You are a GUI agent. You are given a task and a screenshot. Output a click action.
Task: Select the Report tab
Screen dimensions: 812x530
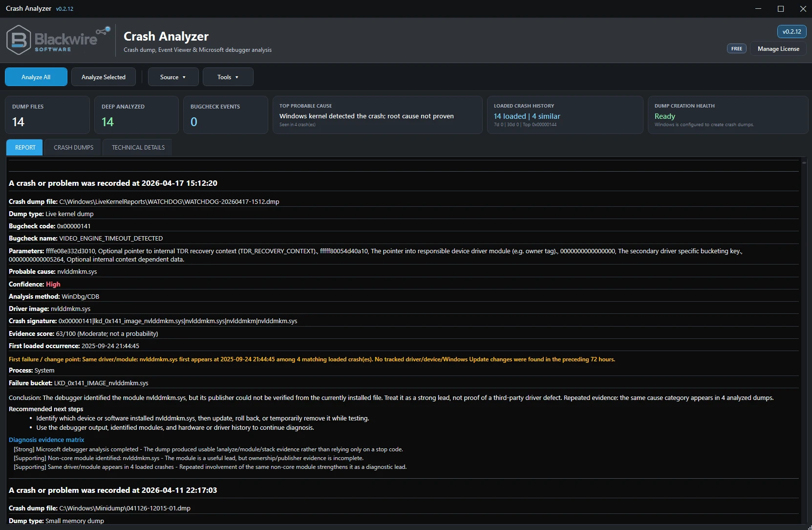[25, 147]
